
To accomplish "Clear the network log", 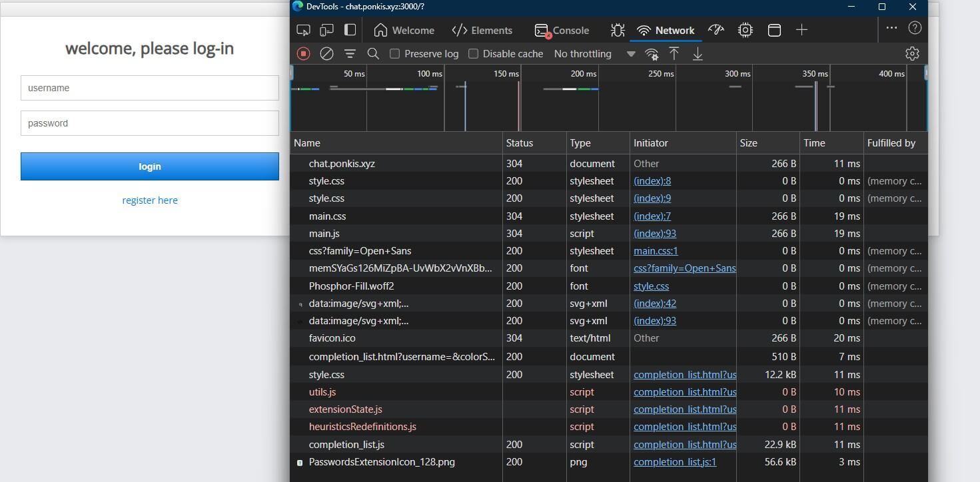I will click(x=326, y=54).
